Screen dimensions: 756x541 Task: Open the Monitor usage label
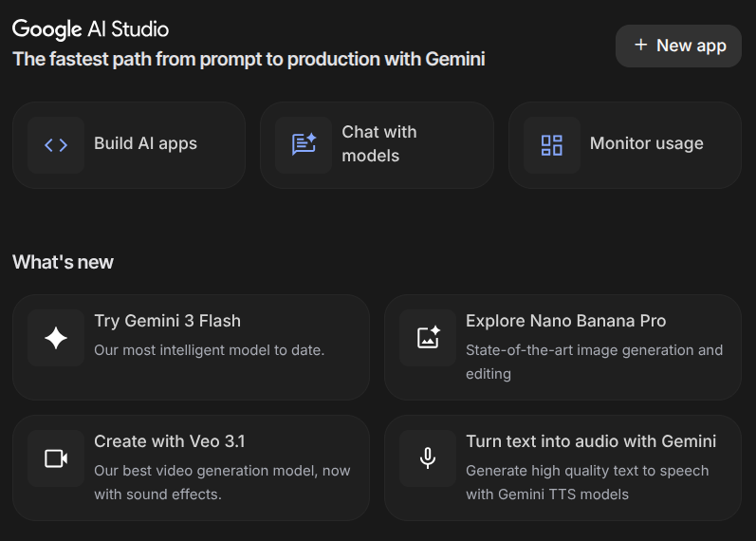[647, 143]
